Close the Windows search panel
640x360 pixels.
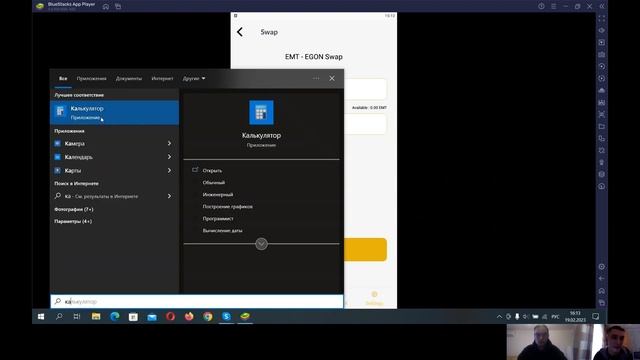pos(332,78)
